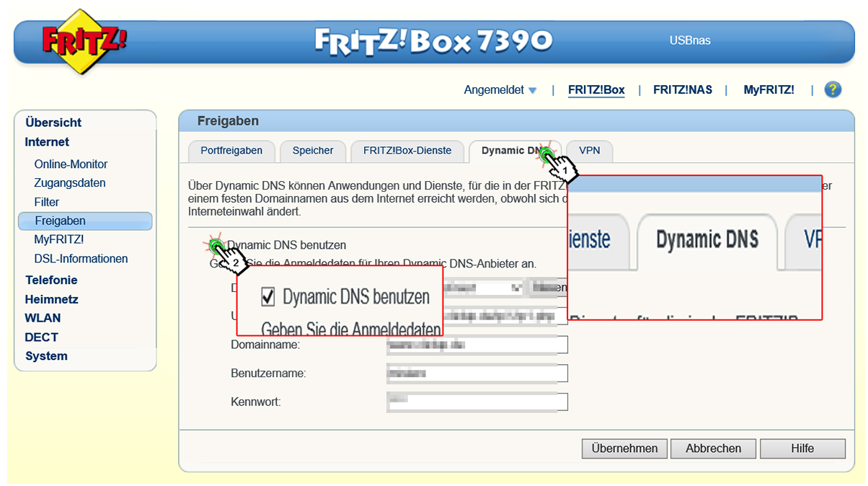The width and height of the screenshot is (868, 486).
Task: Open the Internet sidebar section
Action: (x=47, y=142)
